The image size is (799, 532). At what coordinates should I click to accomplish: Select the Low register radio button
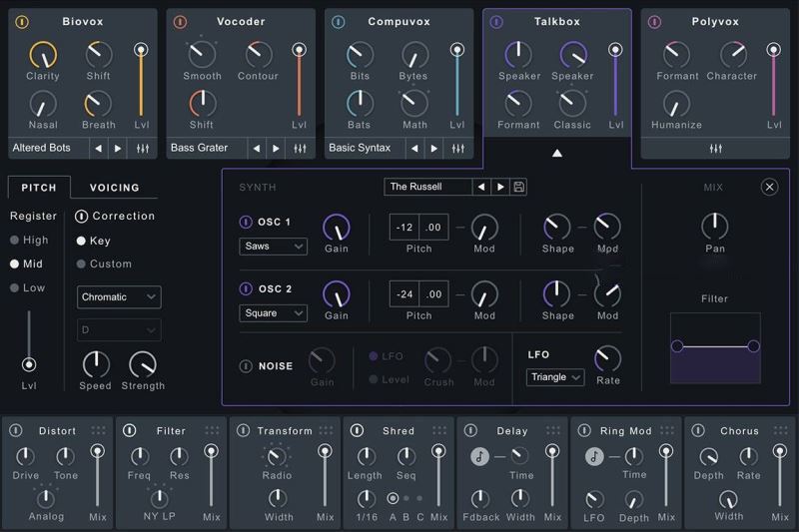pyautogui.click(x=14, y=287)
